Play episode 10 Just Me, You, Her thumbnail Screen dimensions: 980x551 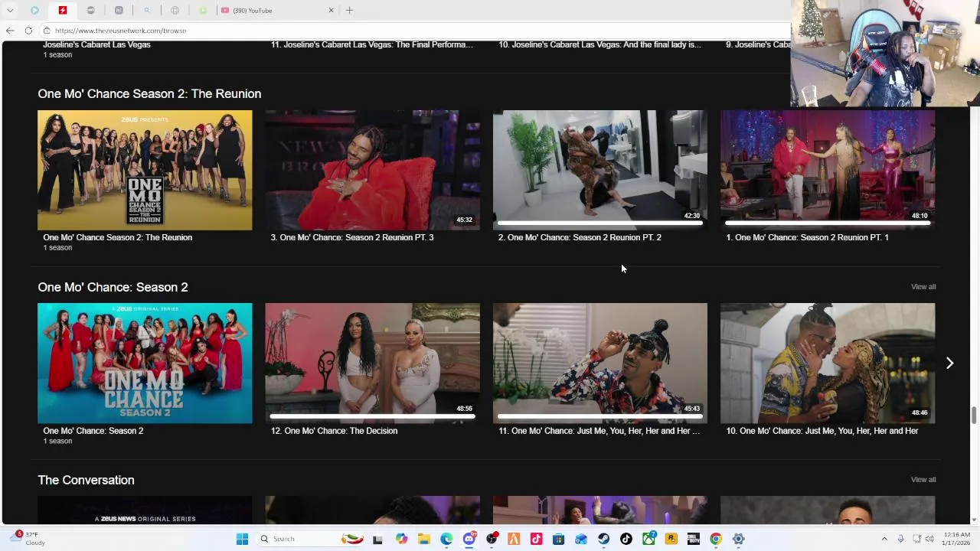point(828,364)
